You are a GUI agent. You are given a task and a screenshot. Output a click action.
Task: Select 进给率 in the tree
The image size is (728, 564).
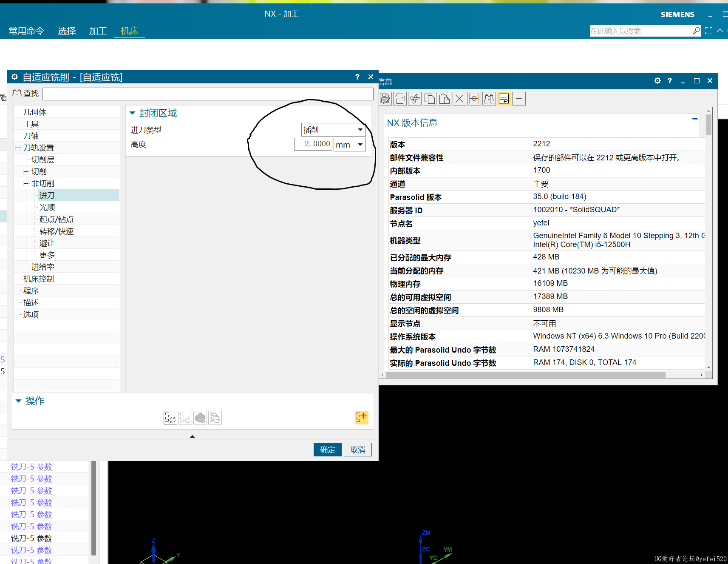(43, 267)
